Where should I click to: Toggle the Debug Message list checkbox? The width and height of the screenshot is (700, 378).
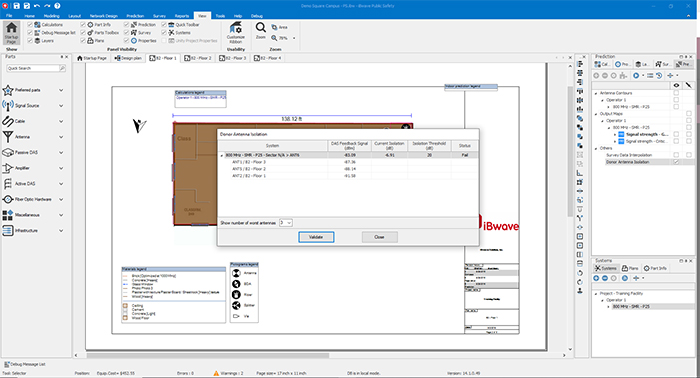tap(30, 33)
